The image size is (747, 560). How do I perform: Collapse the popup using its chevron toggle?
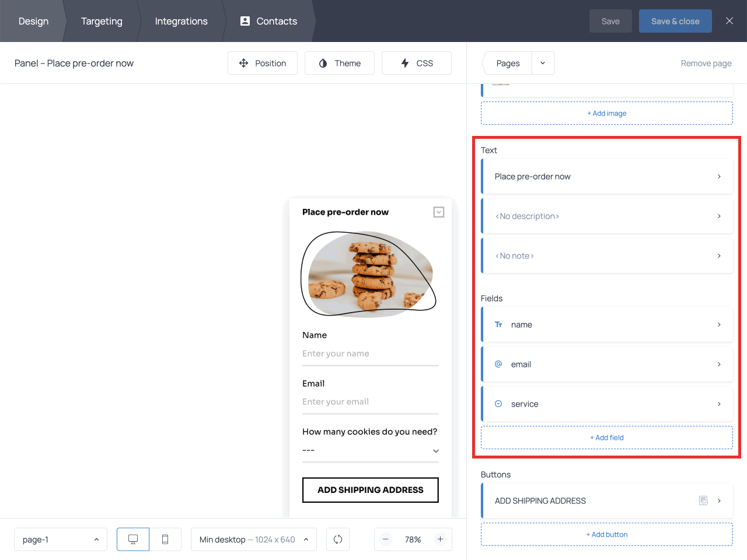[438, 212]
